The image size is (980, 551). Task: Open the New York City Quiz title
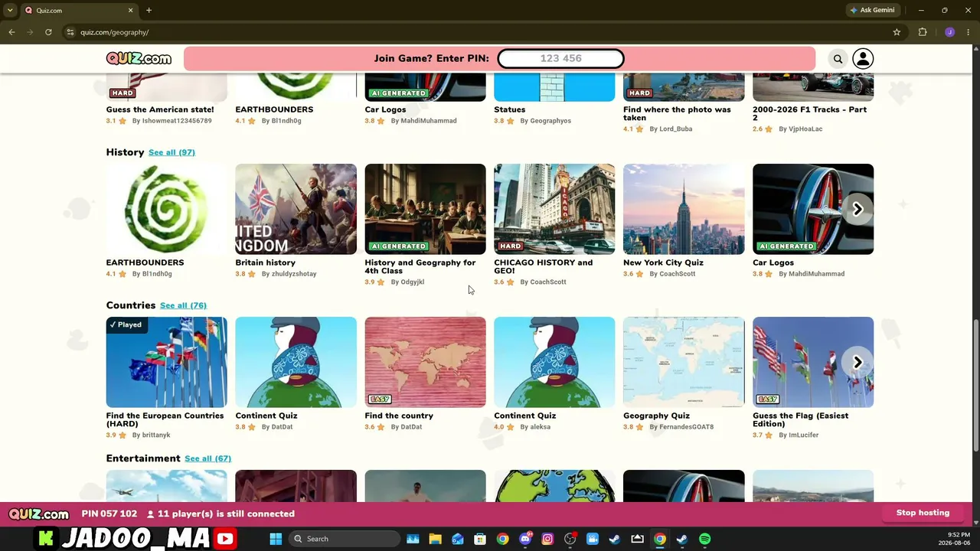pos(663,262)
